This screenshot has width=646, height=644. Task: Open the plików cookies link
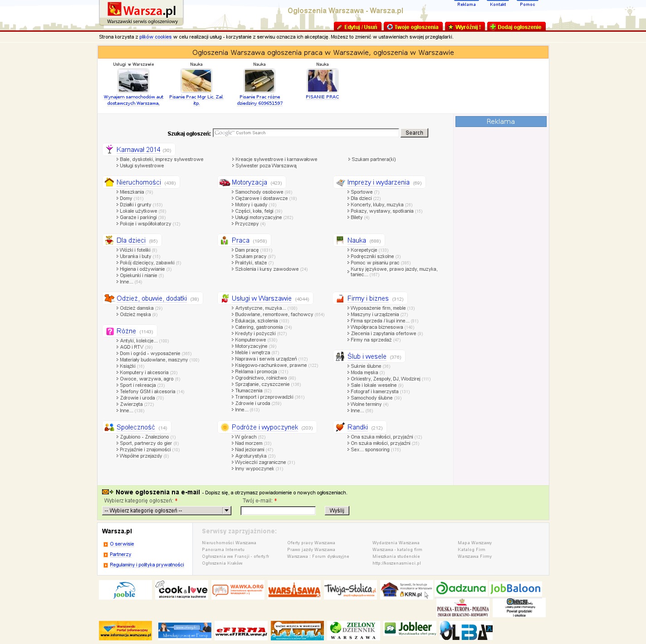155,37
